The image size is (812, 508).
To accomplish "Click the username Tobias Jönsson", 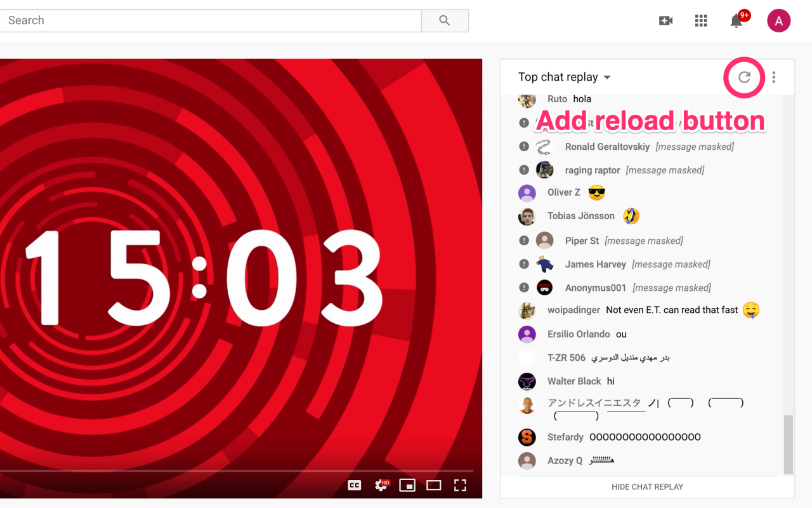I will click(x=581, y=216).
